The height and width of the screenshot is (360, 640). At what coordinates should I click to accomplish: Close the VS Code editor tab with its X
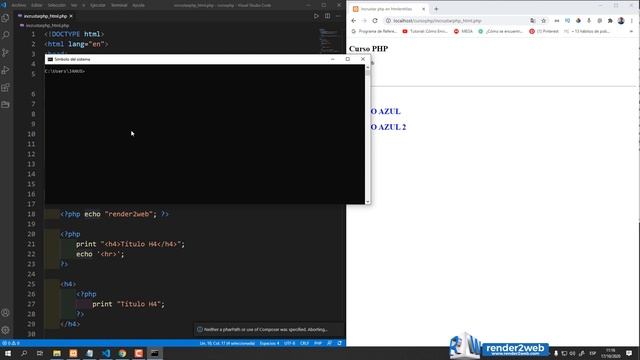click(71, 16)
